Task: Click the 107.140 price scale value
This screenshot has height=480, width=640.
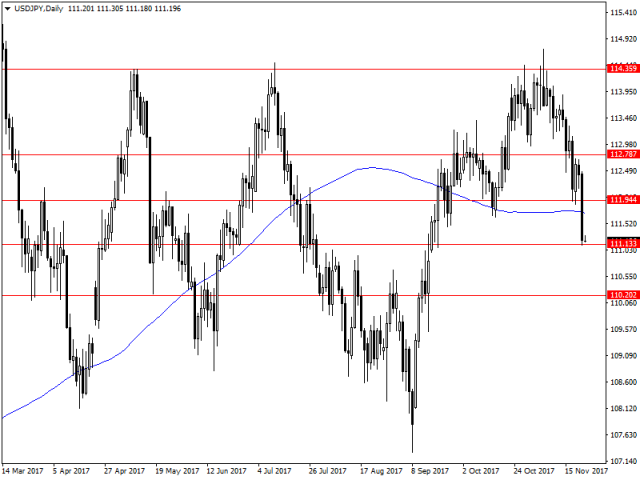Action: [x=623, y=461]
